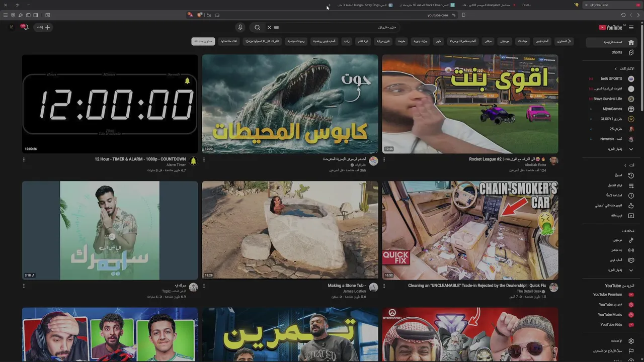This screenshot has width=644, height=362.
Task: Open the watch History icon item
Action: 631,175
